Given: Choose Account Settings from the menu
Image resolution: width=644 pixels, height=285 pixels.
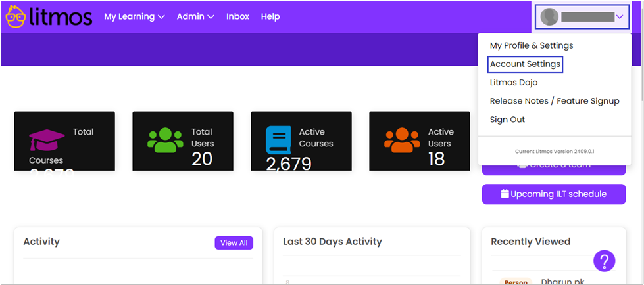Looking at the screenshot, I should (x=525, y=64).
